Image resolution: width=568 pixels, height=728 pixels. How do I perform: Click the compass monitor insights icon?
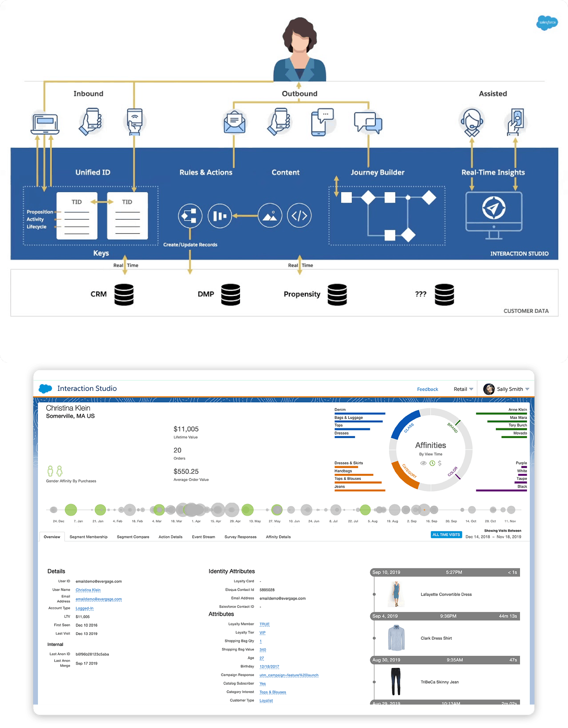[494, 215]
